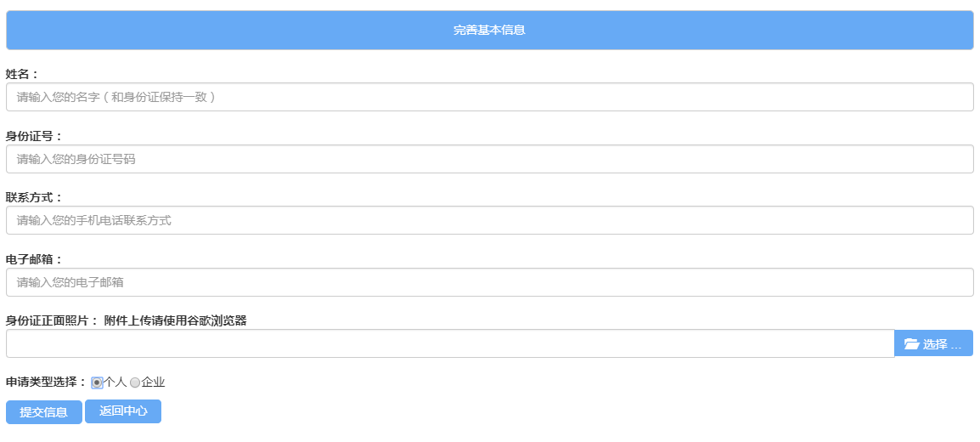The image size is (980, 442).
Task: Click the 联系方式： field label
Action: (x=35, y=197)
